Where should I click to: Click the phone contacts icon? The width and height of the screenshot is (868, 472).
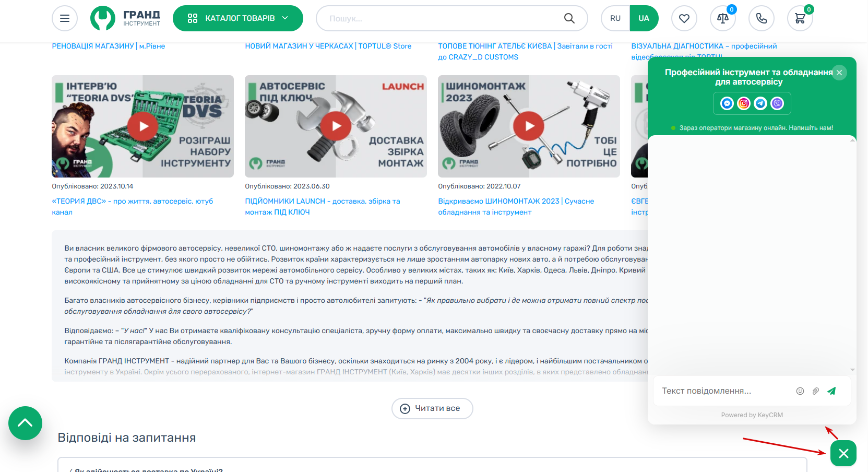[x=762, y=18]
